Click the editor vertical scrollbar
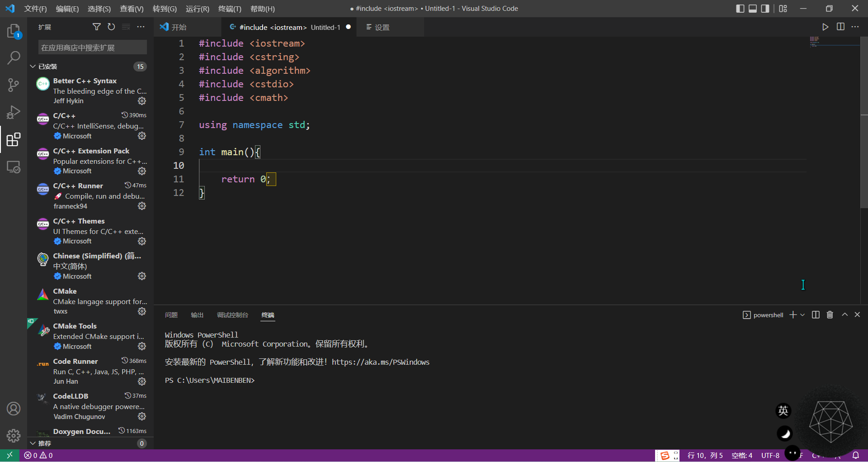Screen dimensions: 868x462 (864, 122)
